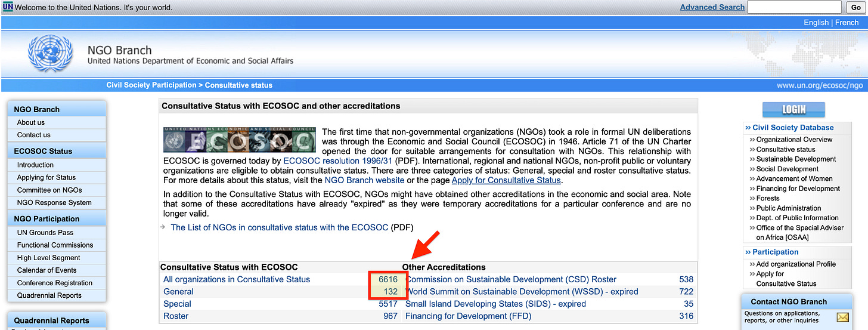Open General consultative status list
Screen dimensions: 868x330
pyautogui.click(x=178, y=292)
